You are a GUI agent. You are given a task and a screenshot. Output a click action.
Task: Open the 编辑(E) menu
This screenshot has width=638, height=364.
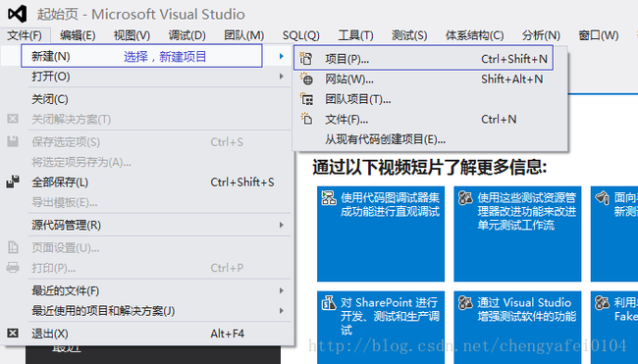[x=78, y=35]
